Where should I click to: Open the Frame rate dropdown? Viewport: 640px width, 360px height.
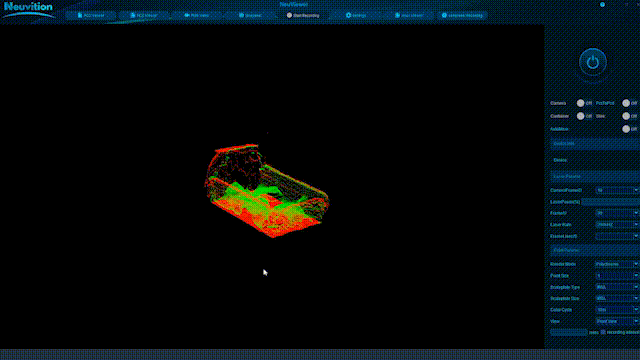pos(617,213)
